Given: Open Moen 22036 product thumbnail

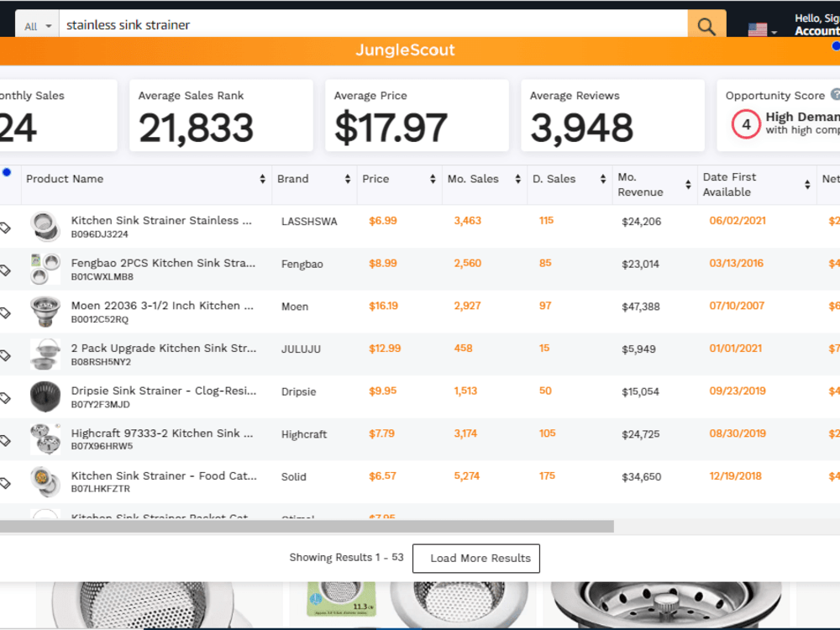Looking at the screenshot, I should [x=45, y=312].
